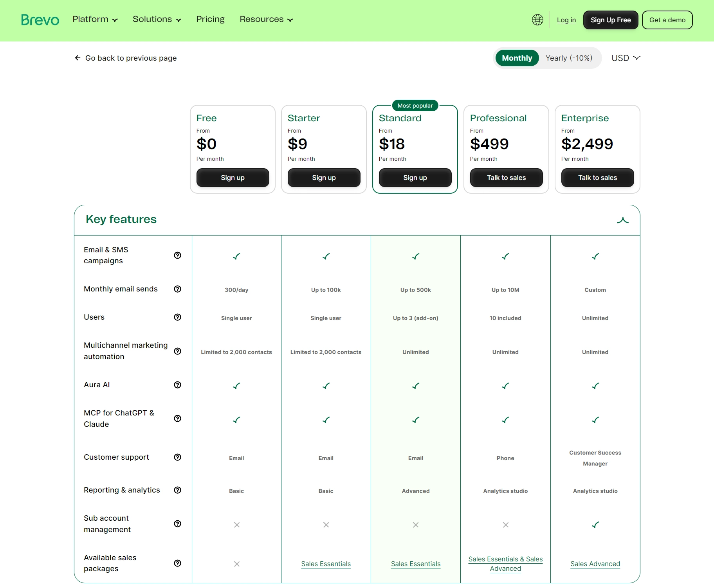
Task: Go back to previous page link
Action: coord(131,58)
